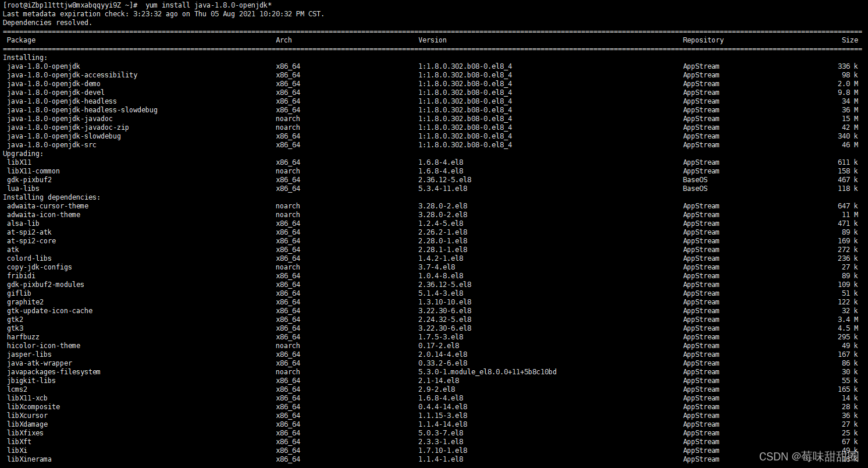The width and height of the screenshot is (868, 468).
Task: Click the "Upgrading:" section label
Action: (23, 154)
